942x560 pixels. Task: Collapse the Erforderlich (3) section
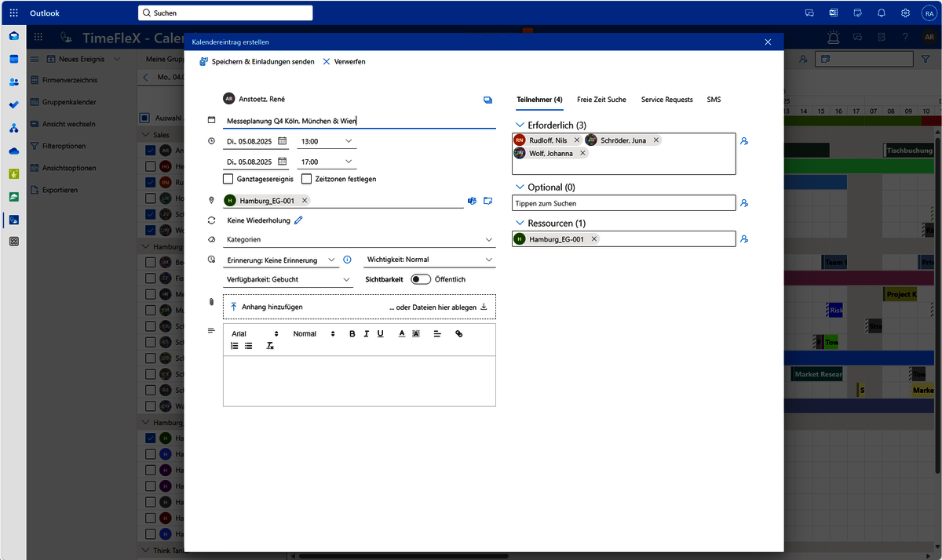coord(520,125)
